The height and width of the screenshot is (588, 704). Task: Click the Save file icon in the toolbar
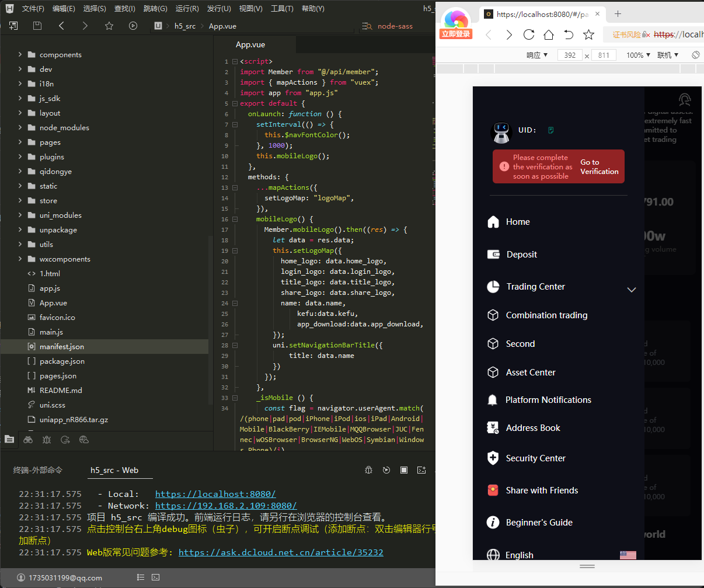click(x=37, y=26)
